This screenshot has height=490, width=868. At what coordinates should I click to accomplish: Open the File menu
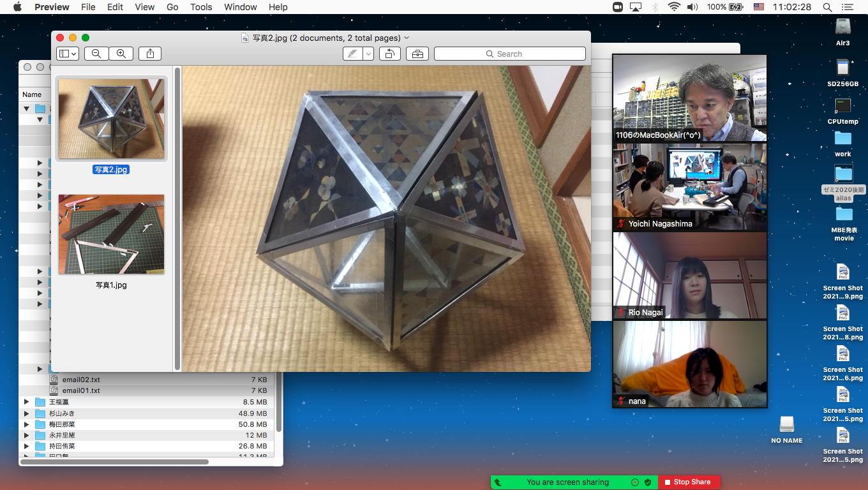88,7
